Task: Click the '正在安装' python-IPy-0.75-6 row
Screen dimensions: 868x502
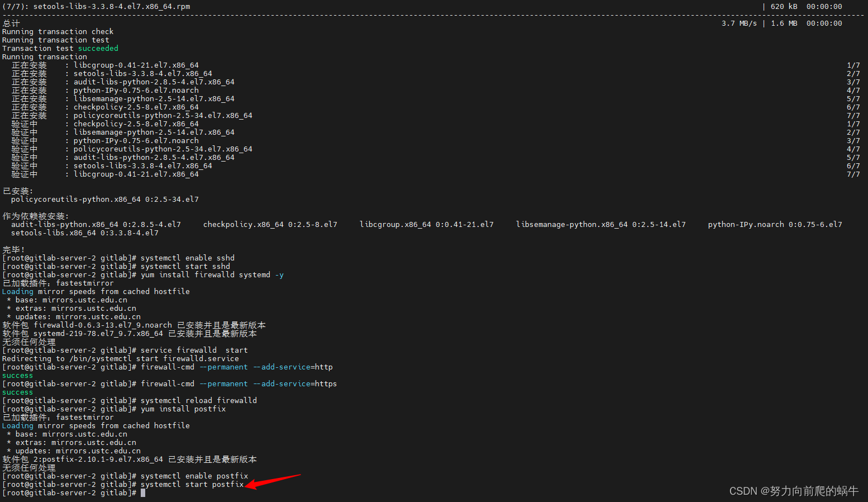Action: click(x=436, y=91)
